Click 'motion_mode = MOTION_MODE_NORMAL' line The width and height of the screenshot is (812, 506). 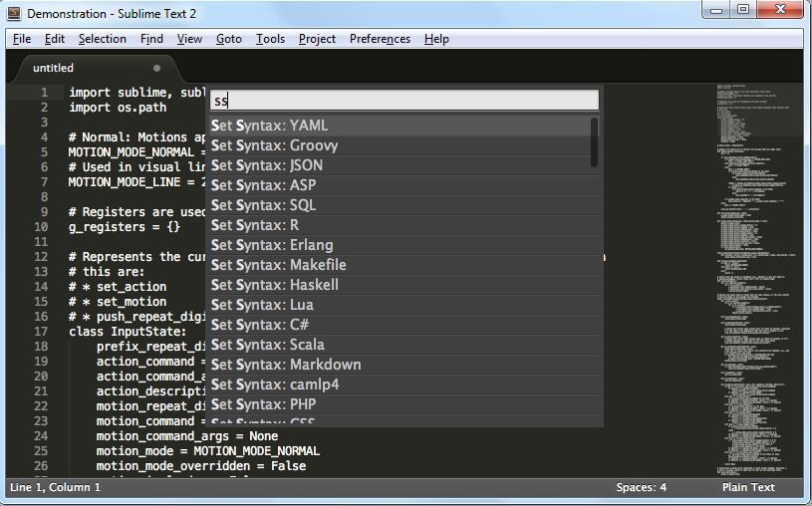point(207,451)
